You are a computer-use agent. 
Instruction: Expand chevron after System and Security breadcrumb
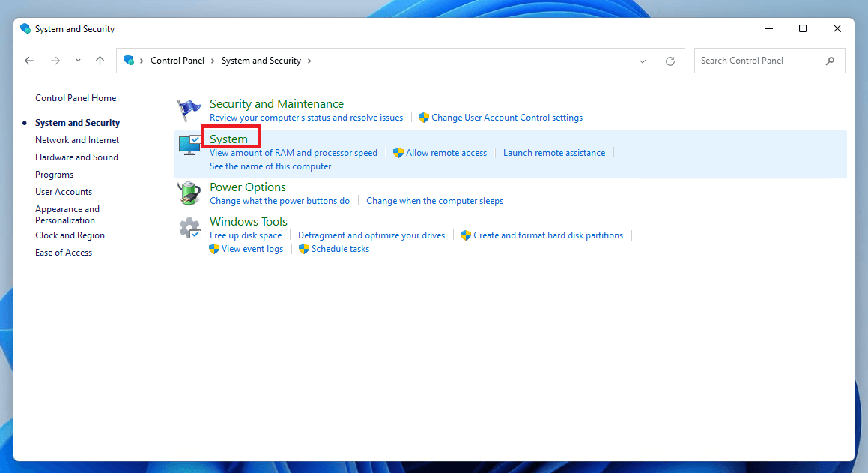coord(309,61)
